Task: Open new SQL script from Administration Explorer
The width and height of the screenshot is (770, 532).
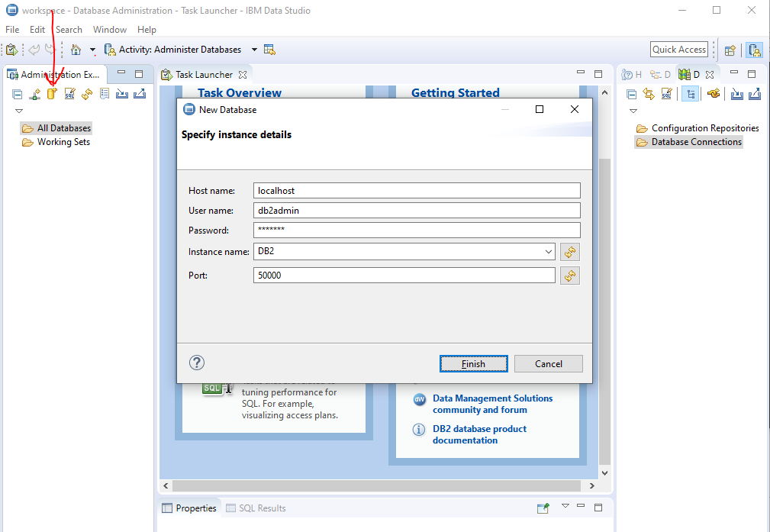Action: pyautogui.click(x=69, y=93)
